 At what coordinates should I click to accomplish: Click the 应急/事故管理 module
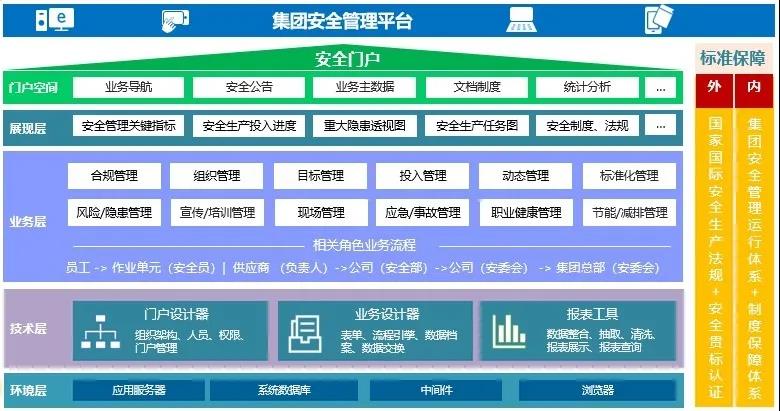pos(422,213)
